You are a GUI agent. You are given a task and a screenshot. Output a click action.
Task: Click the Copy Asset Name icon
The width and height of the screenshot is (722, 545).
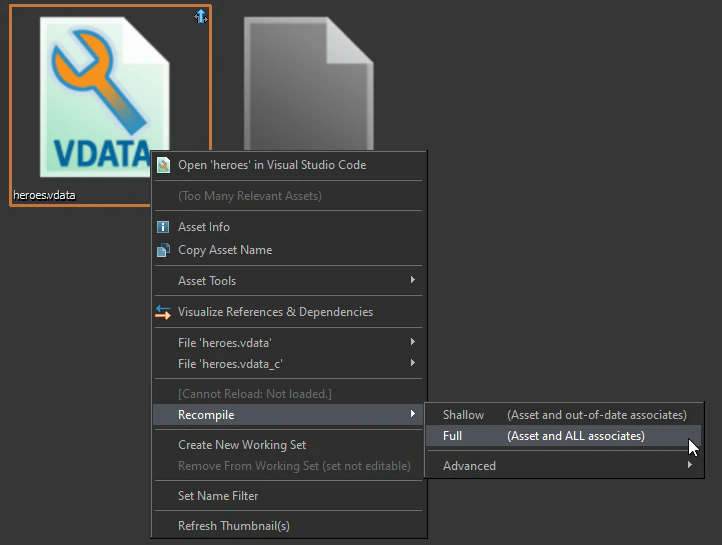pyautogui.click(x=164, y=250)
